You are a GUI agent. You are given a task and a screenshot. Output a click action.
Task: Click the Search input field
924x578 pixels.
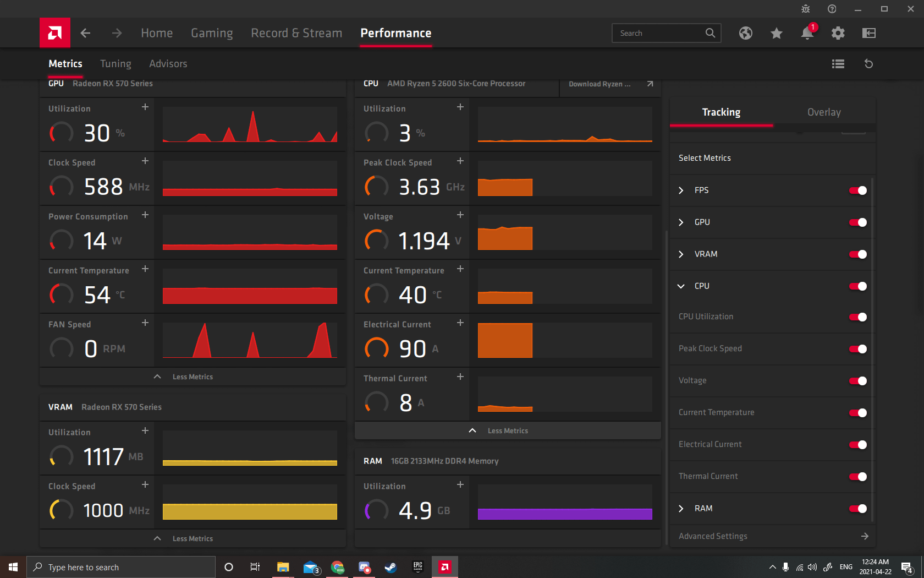tap(660, 33)
